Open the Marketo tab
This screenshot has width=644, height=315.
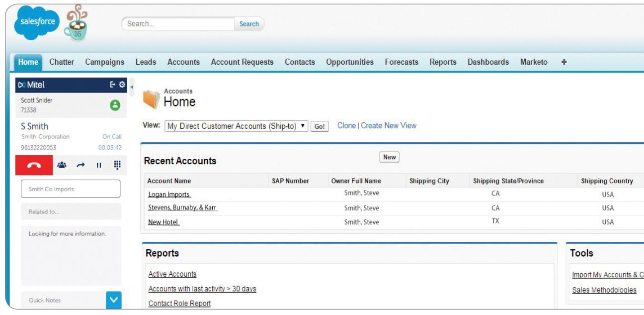(x=534, y=62)
